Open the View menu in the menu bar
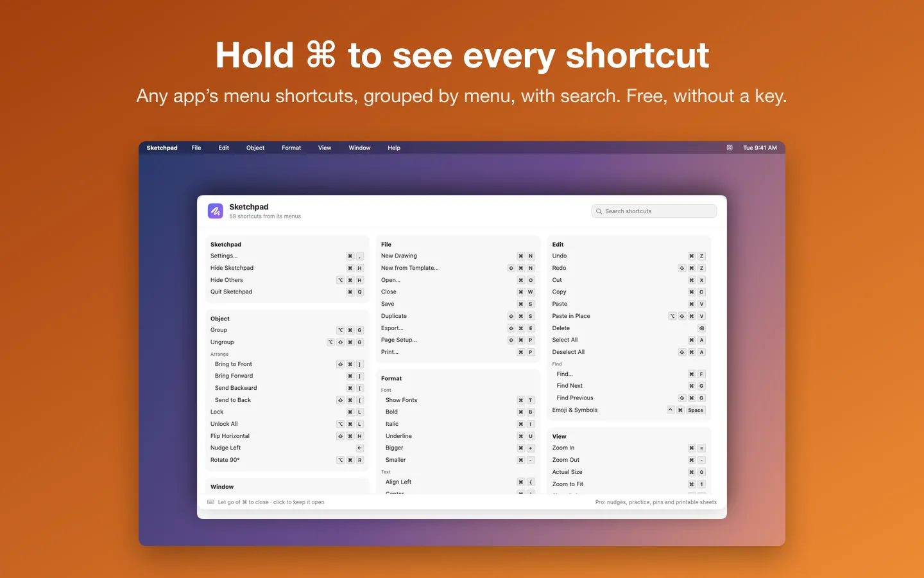Screen dimensions: 924x578 coord(325,148)
